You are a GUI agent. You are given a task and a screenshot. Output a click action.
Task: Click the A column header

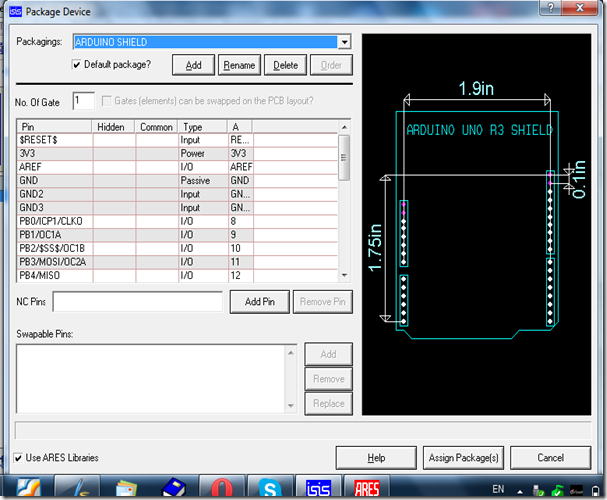(240, 127)
